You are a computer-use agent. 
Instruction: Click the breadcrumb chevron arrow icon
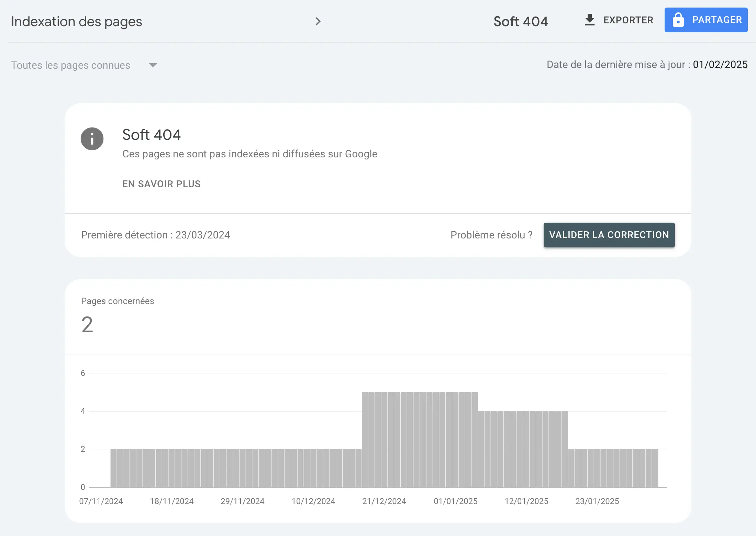point(318,21)
